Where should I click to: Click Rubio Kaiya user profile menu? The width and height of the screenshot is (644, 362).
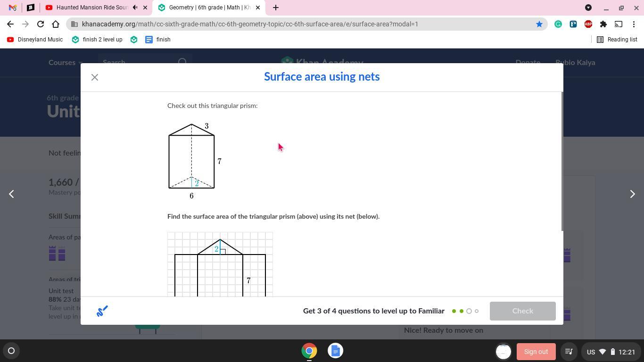(x=575, y=63)
